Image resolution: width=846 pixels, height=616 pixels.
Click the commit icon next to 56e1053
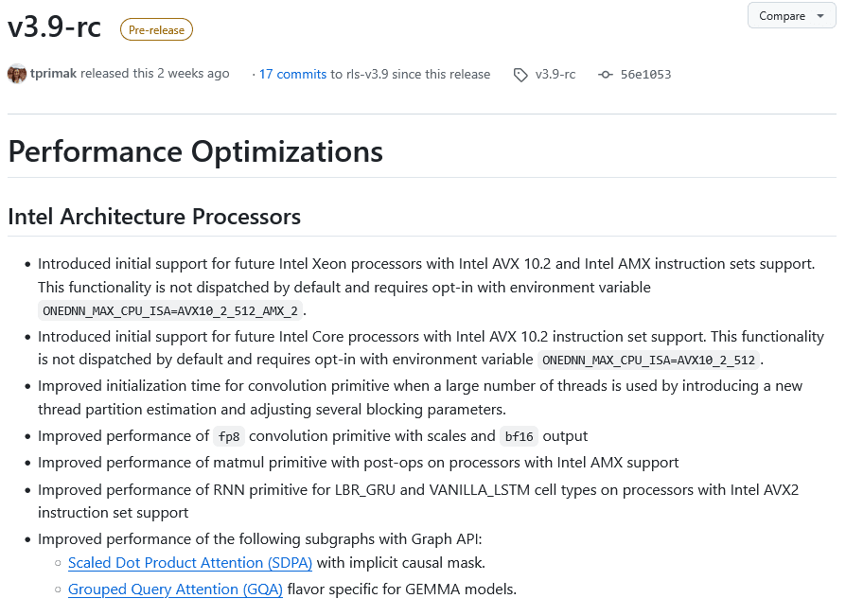(x=606, y=75)
